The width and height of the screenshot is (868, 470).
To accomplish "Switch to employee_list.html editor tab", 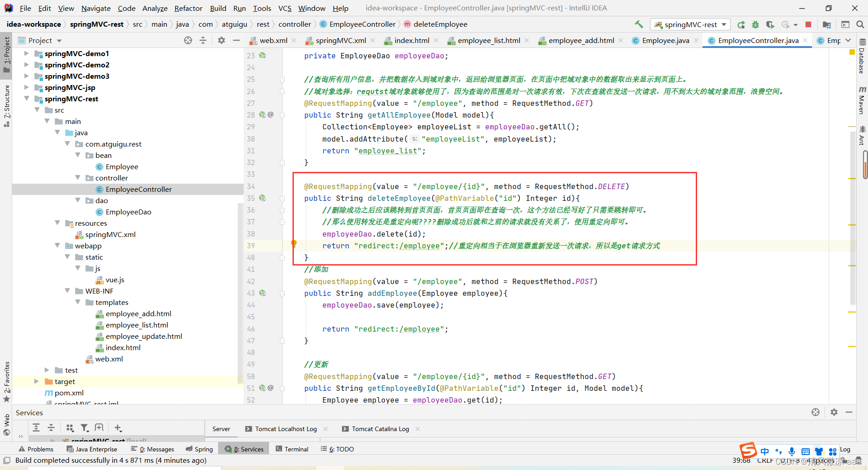I will (488, 40).
